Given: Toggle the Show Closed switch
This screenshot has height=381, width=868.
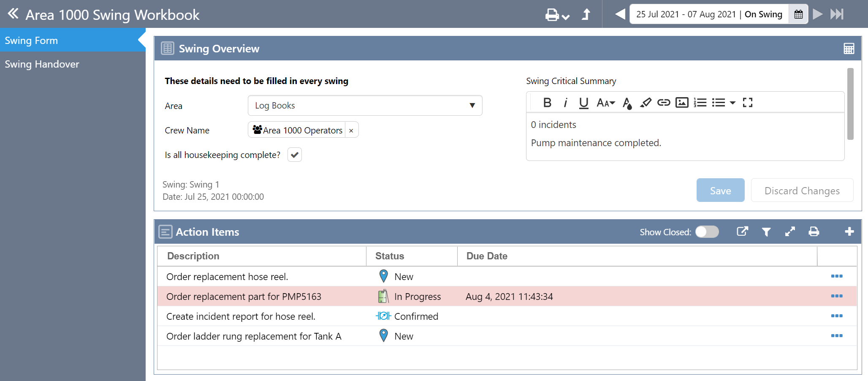Looking at the screenshot, I should [707, 232].
